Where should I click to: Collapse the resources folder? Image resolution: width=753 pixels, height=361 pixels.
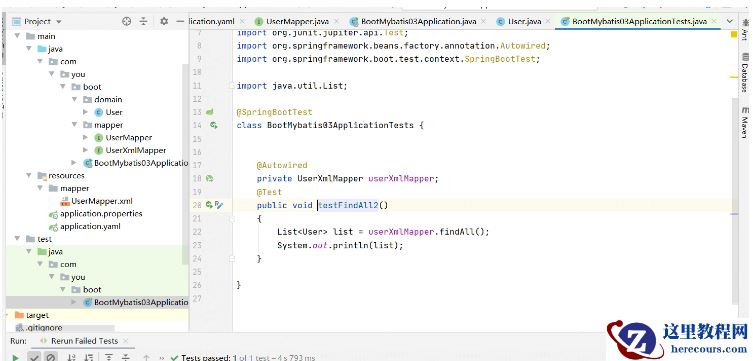[x=29, y=176]
